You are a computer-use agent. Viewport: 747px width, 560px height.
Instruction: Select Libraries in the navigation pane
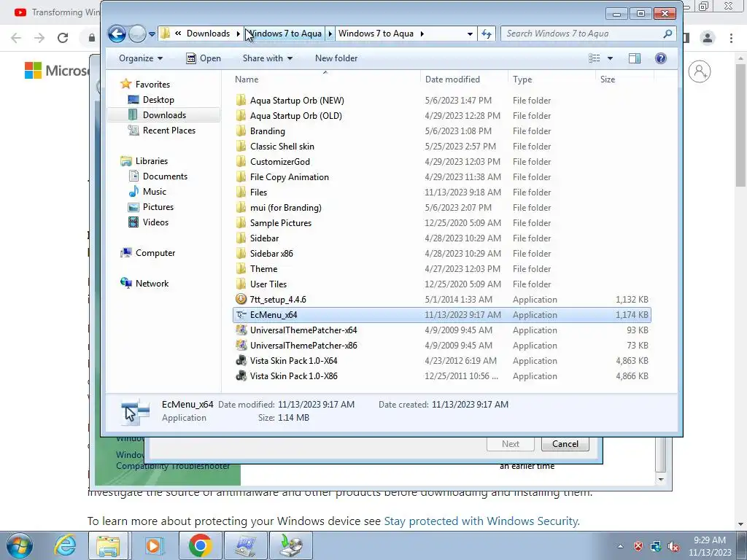[152, 161]
